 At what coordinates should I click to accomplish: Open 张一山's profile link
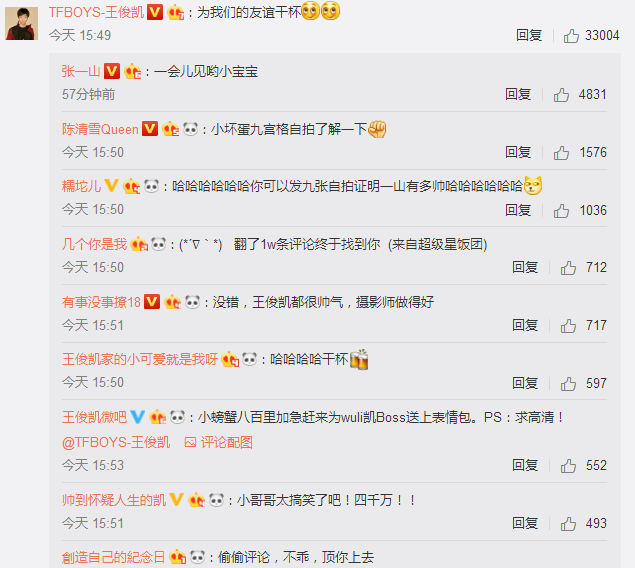pyautogui.click(x=81, y=71)
